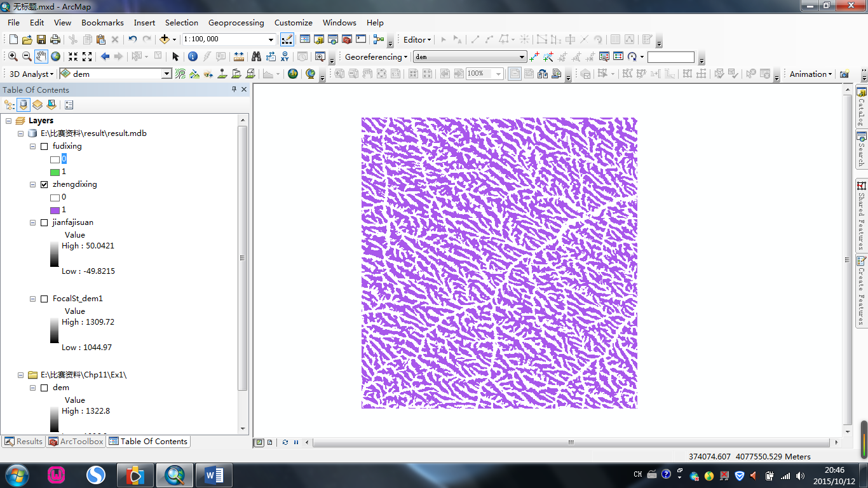
Task: Switch to the Results tab
Action: [24, 442]
